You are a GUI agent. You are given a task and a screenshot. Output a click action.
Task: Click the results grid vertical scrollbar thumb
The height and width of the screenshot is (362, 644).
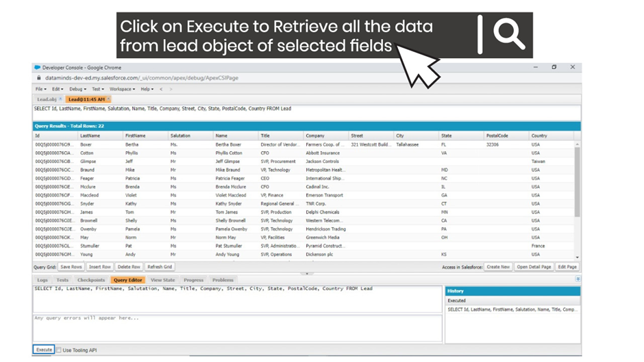(577, 182)
